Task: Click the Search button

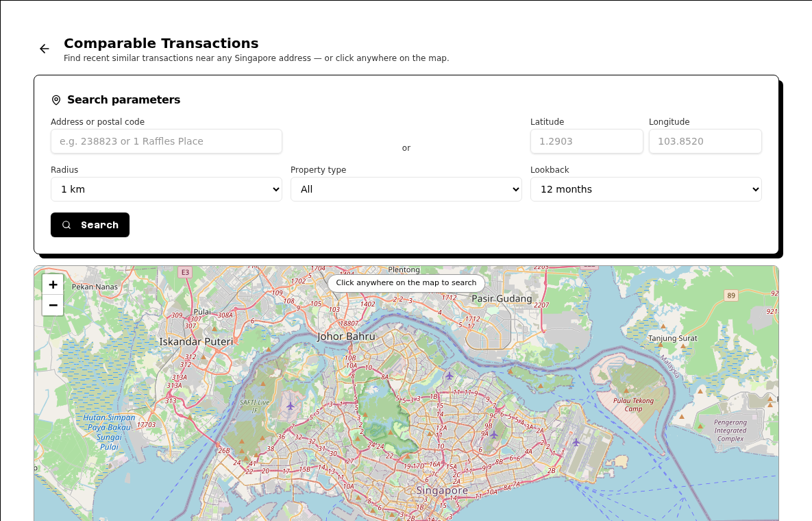Action: 90,225
